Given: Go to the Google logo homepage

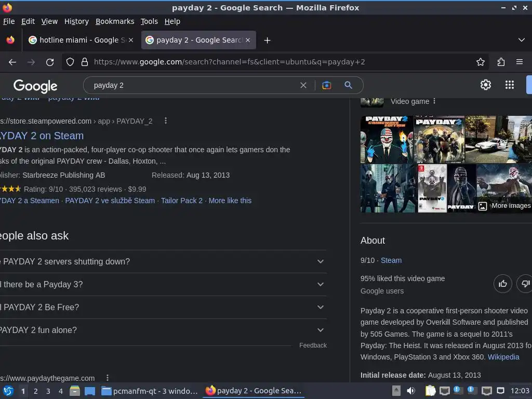Looking at the screenshot, I should [x=35, y=86].
